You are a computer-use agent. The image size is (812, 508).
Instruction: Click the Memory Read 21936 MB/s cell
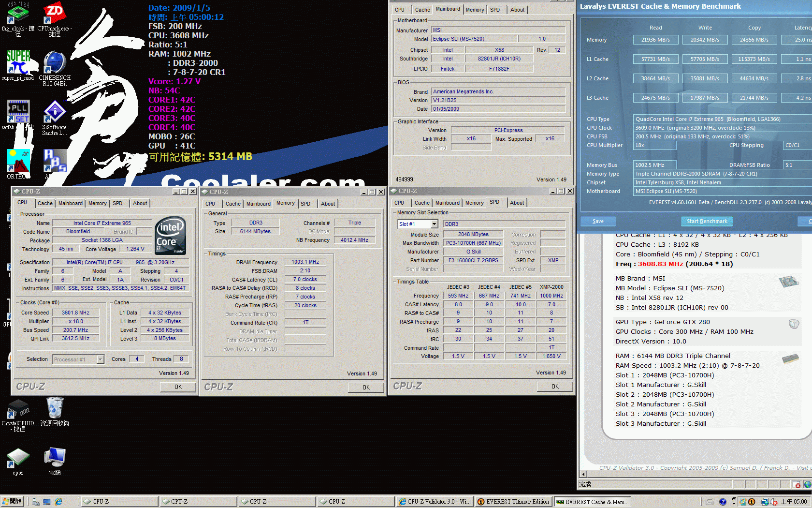coord(655,40)
